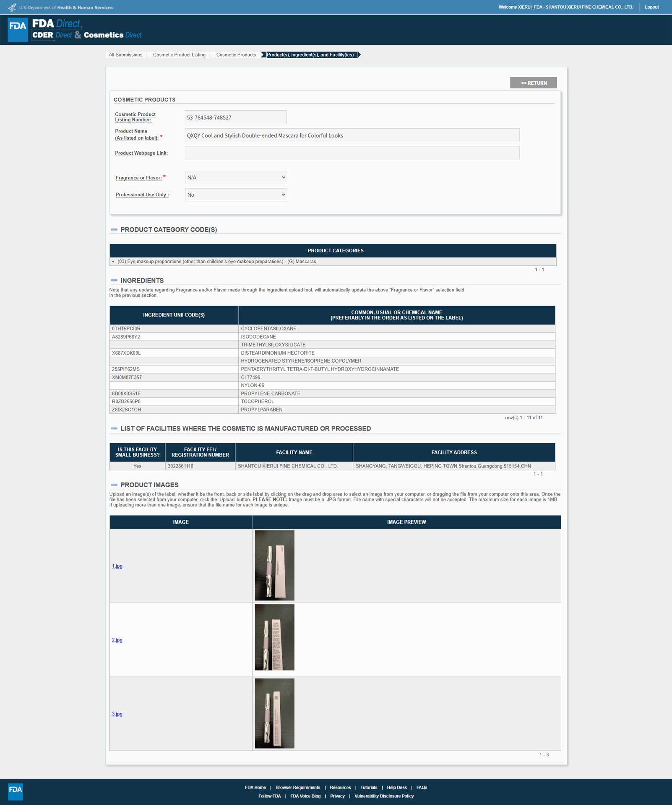Viewport: 672px width, 805px height.
Task: Click the NYLON-66 ingredient cell
Action: (x=397, y=385)
